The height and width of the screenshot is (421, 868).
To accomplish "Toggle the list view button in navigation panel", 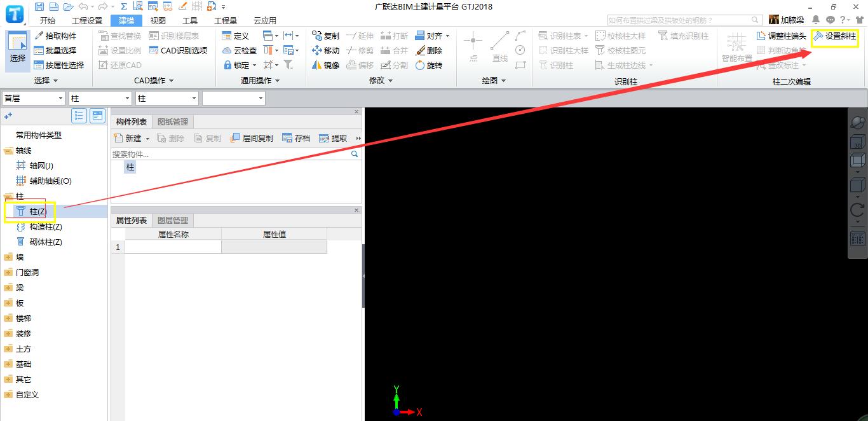I will (x=79, y=115).
